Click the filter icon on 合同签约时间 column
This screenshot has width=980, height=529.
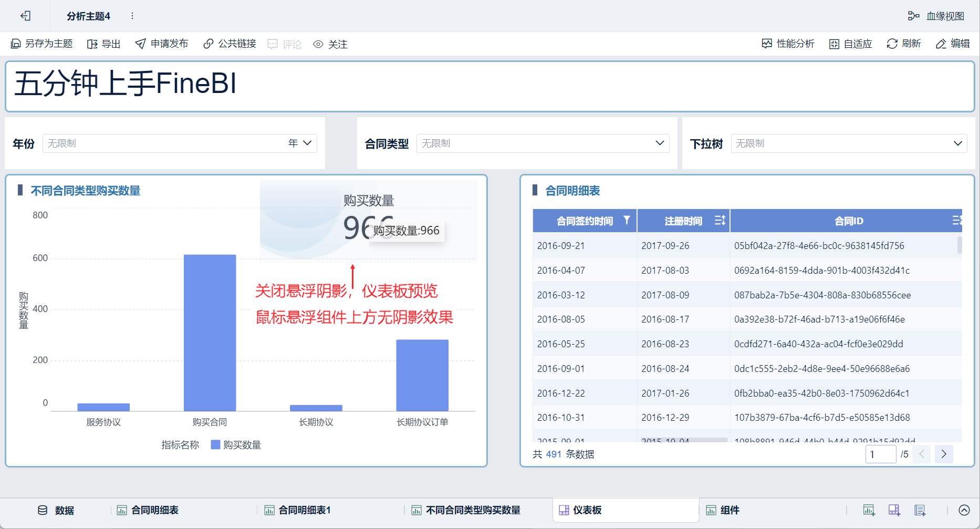(x=627, y=221)
